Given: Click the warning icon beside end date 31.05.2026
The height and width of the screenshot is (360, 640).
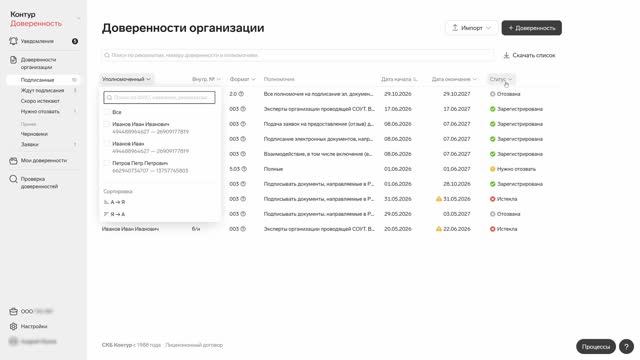Looking at the screenshot, I should coord(439,199).
